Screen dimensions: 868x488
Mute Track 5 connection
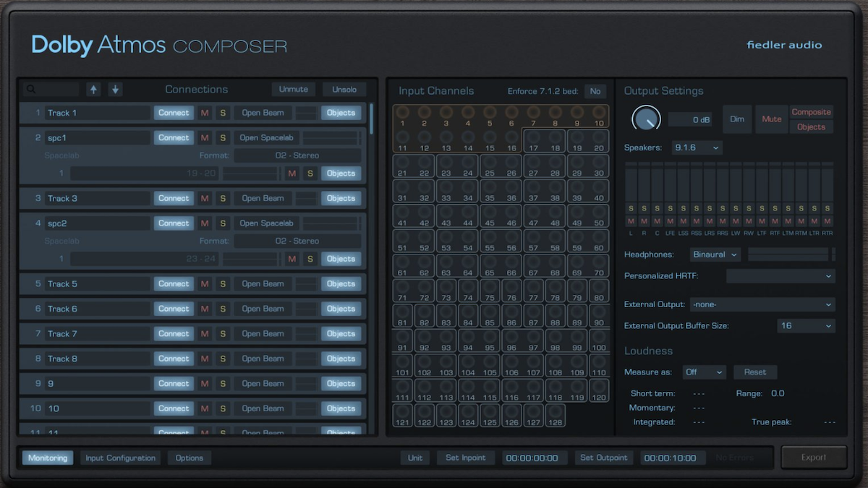205,284
